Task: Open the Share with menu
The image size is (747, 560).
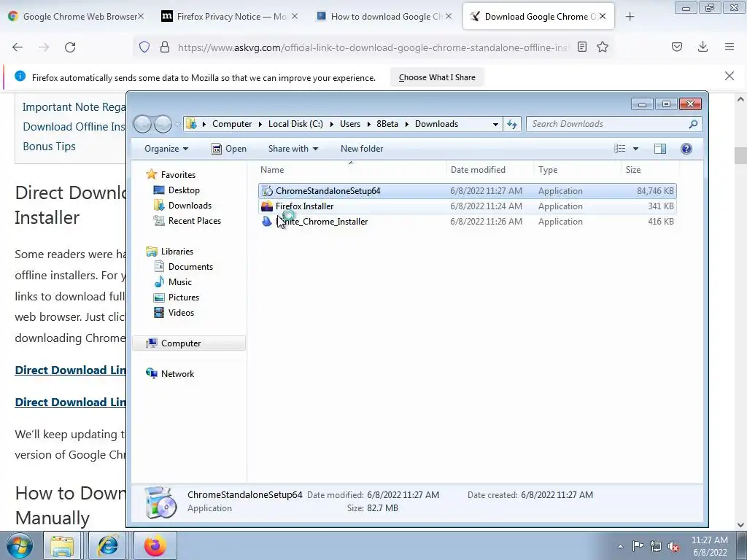Action: tap(293, 149)
